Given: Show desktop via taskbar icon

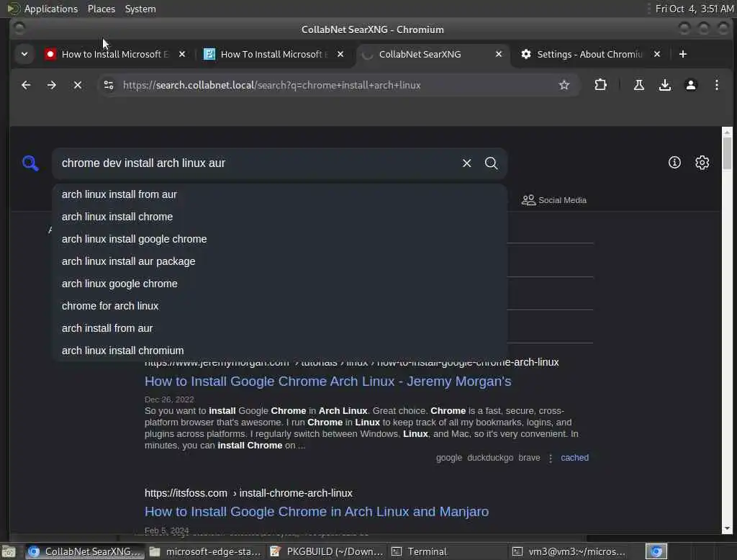Looking at the screenshot, I should coord(9,551).
